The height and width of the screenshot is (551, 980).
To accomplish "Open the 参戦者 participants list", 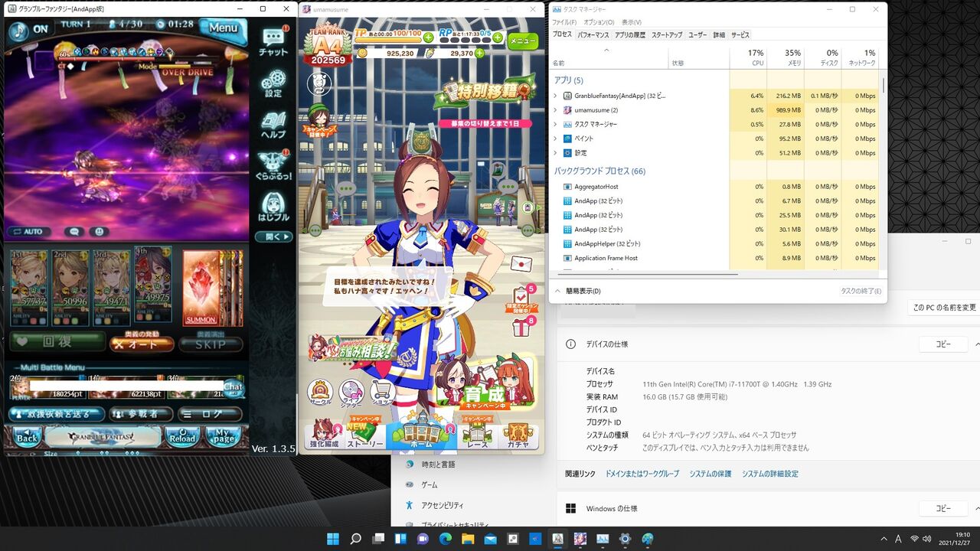I will tap(140, 414).
